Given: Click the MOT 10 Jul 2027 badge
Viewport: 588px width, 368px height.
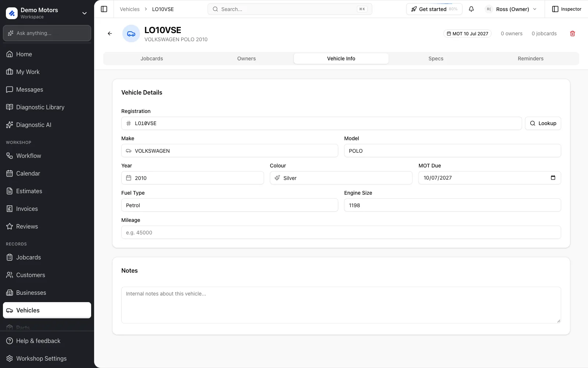Looking at the screenshot, I should [x=467, y=33].
